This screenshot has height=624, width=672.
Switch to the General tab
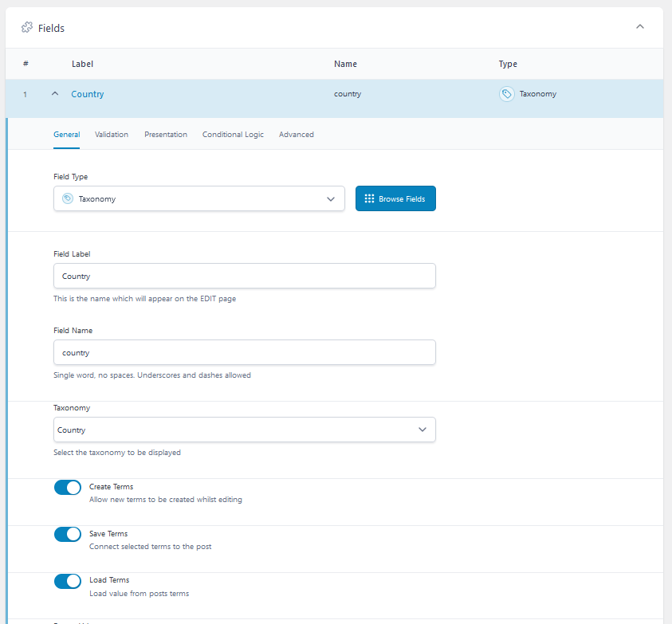66,135
